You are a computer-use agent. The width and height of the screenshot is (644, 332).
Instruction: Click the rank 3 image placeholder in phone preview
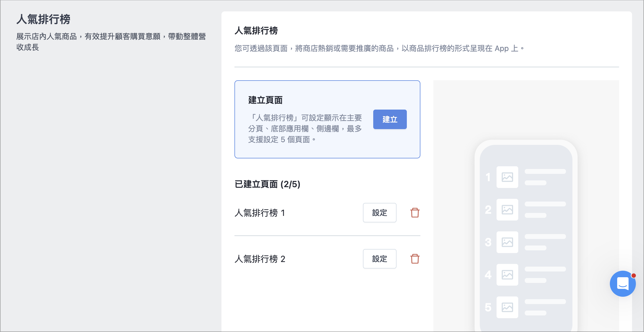[507, 242]
